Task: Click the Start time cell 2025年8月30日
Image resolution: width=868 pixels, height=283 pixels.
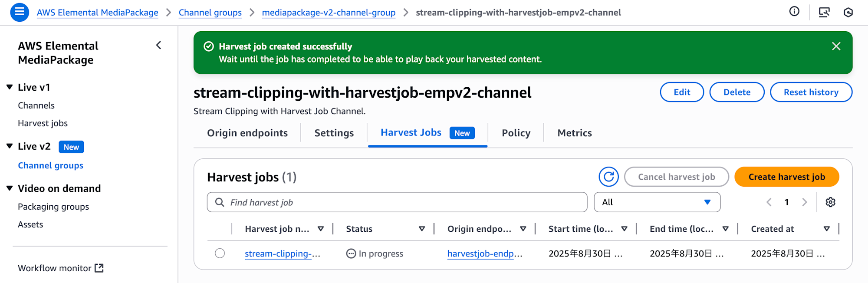Action: coord(585,253)
